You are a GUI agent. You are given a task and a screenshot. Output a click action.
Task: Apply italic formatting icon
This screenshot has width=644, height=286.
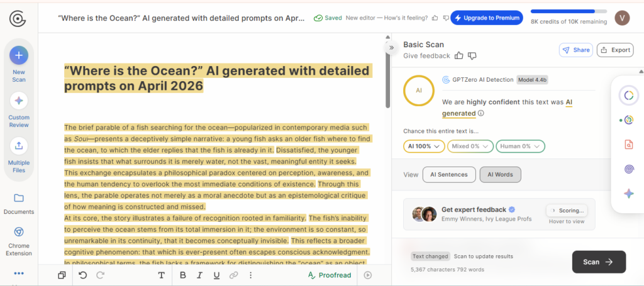199,275
